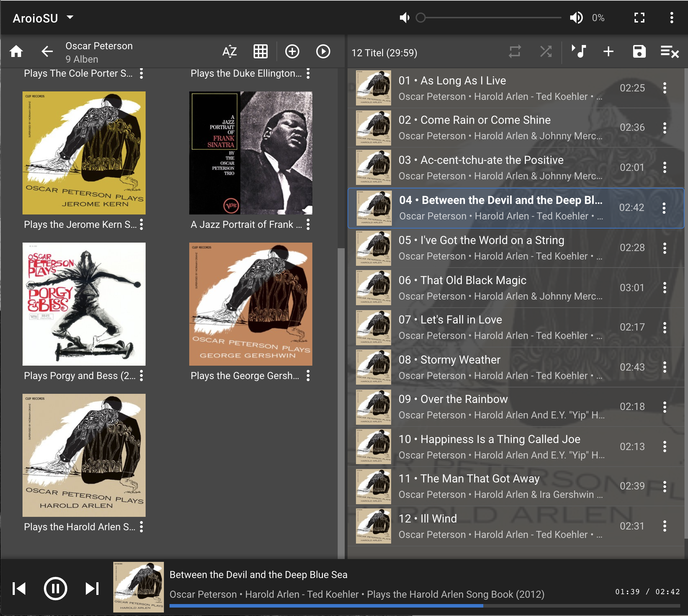Open the George Gershwin album cover
Viewport: 688px width, 616px height.
tap(251, 304)
